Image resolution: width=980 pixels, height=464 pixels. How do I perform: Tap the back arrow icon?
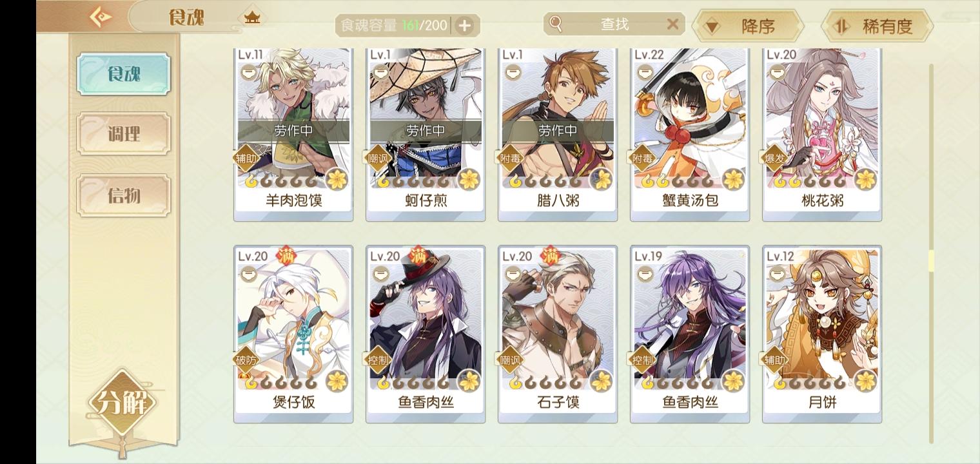tap(100, 17)
